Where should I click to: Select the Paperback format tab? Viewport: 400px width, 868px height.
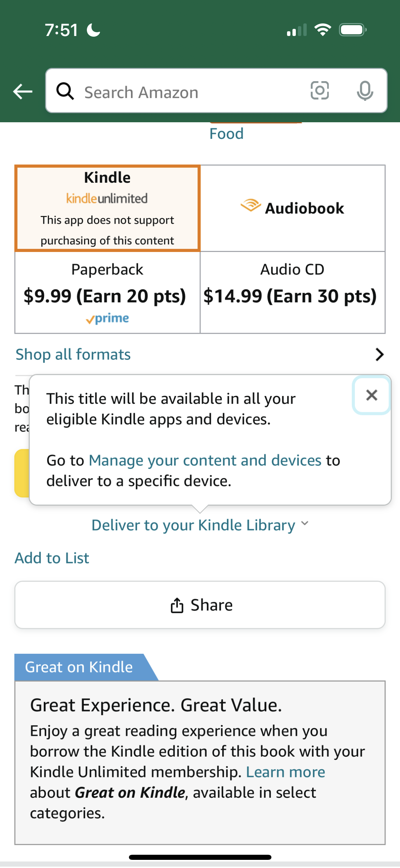tap(107, 292)
